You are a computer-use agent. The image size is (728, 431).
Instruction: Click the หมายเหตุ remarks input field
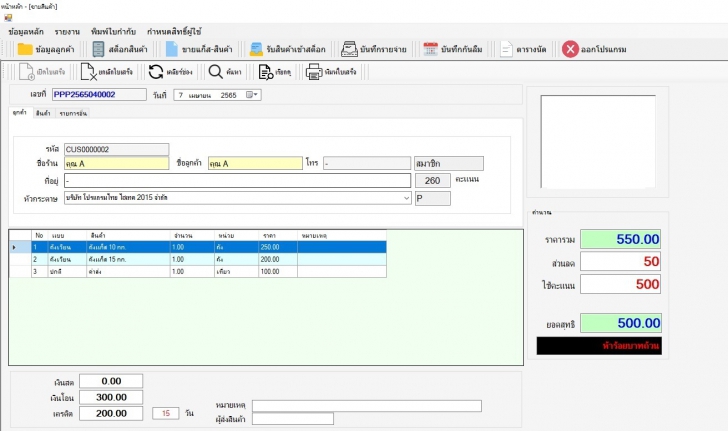(x=338, y=405)
